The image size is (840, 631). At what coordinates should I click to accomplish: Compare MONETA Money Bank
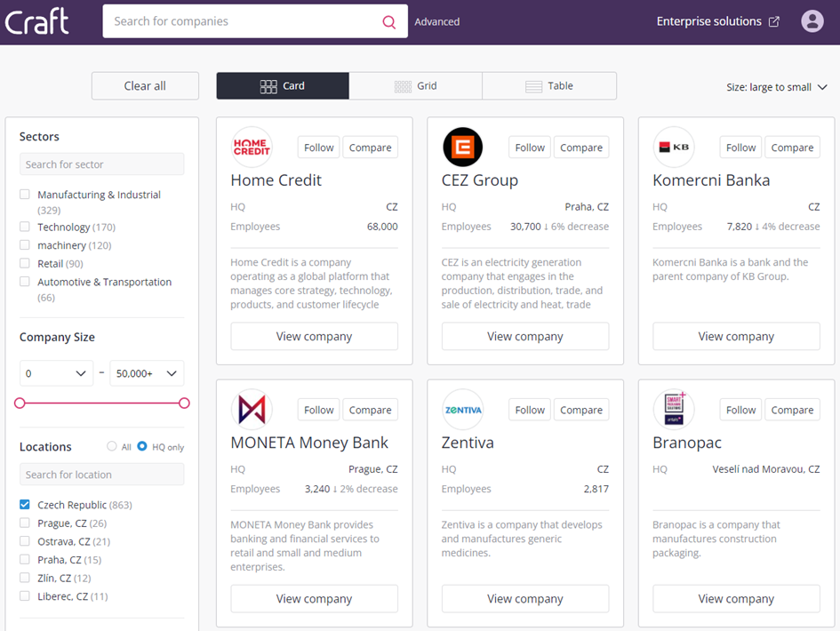[370, 410]
